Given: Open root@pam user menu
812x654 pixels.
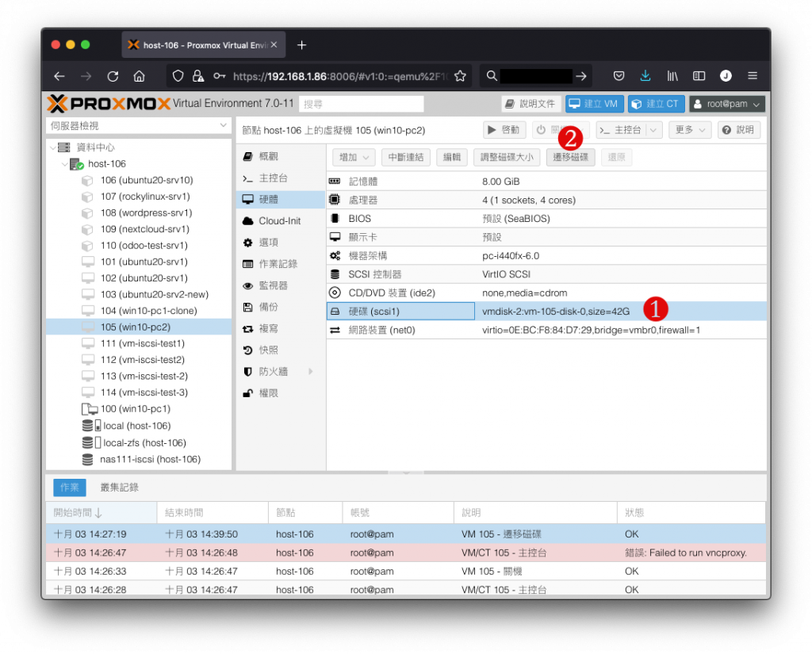Looking at the screenshot, I should point(726,104).
